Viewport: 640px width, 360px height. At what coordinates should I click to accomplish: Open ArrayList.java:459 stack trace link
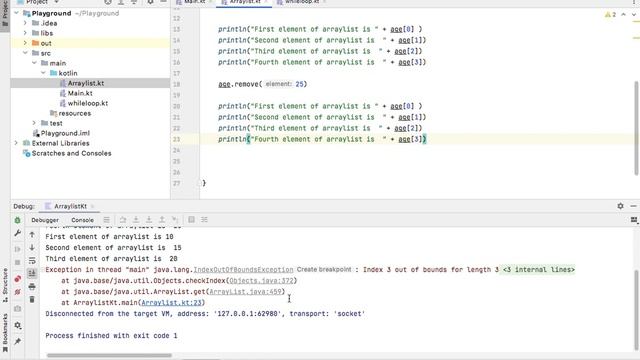(245, 292)
